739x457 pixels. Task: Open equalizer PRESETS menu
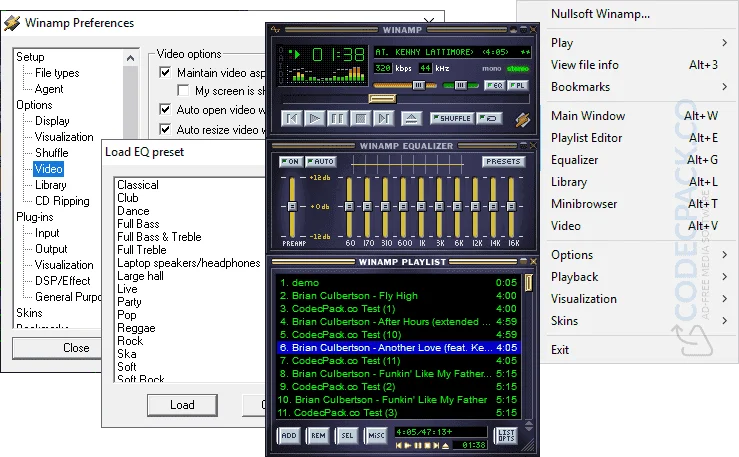click(503, 162)
